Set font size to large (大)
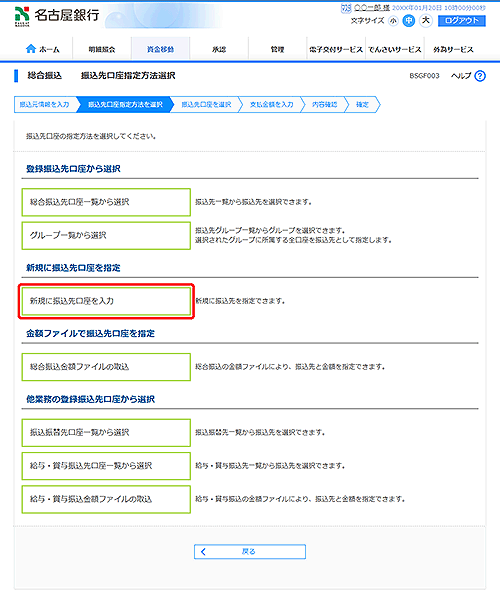500x608 pixels. (x=426, y=21)
